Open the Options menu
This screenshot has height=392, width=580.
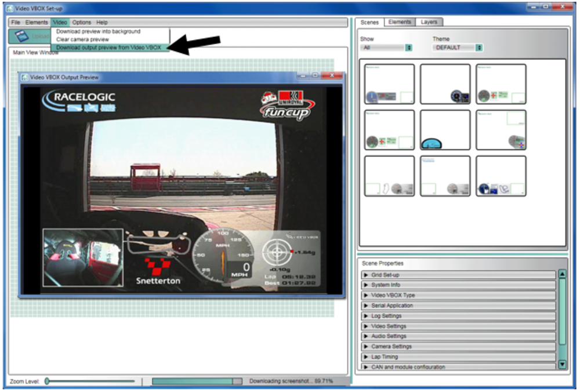click(x=82, y=22)
